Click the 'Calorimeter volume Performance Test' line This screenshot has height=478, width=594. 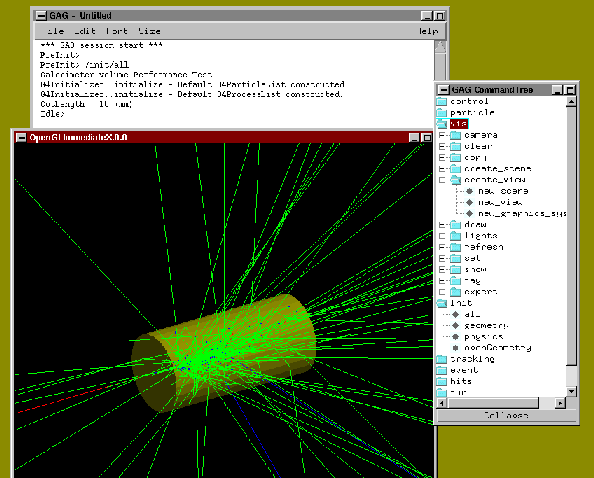[126, 75]
